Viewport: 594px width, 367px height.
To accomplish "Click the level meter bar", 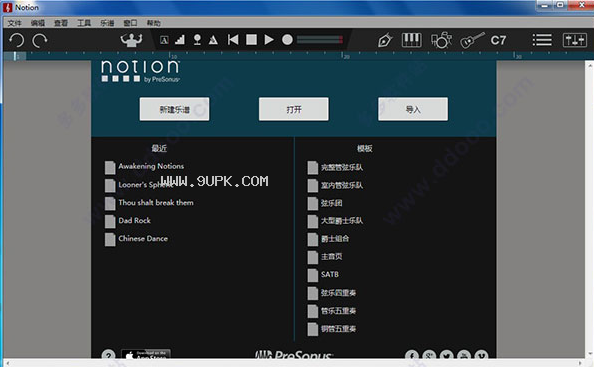I will click(320, 39).
